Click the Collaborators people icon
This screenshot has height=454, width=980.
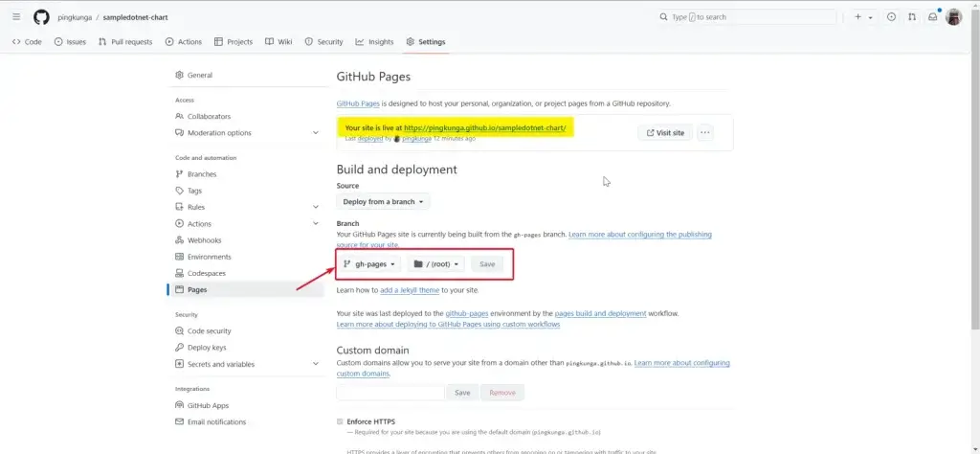[x=179, y=116]
